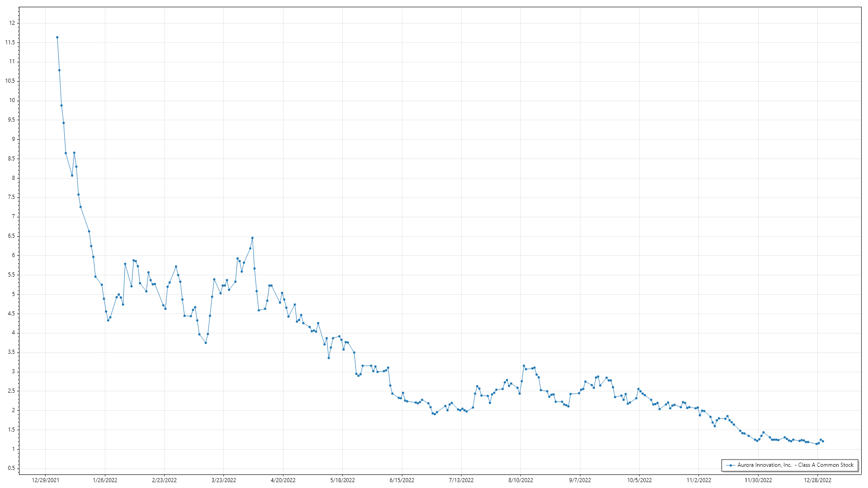Click the April peak data point near 6.5

[252, 238]
